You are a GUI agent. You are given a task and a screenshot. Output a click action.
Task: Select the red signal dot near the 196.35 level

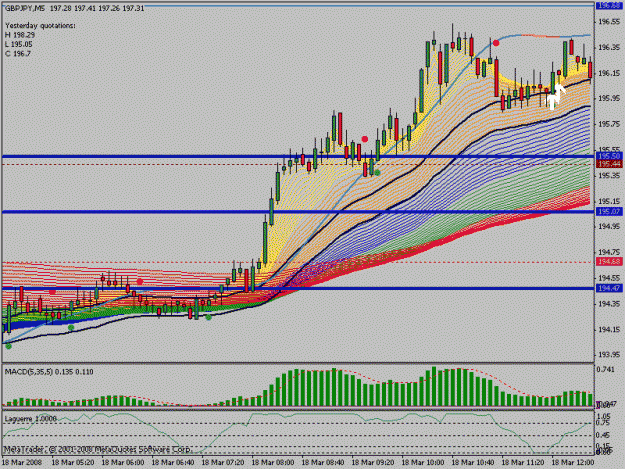[496, 43]
